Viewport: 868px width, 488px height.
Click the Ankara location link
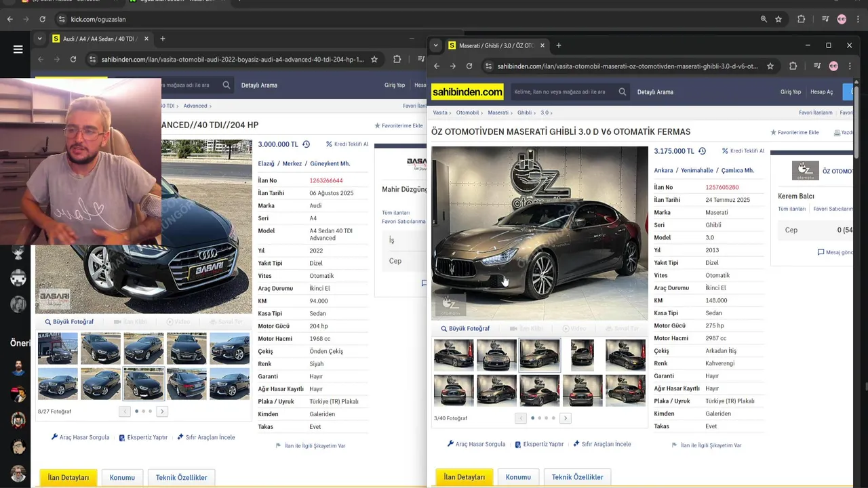[x=663, y=170]
